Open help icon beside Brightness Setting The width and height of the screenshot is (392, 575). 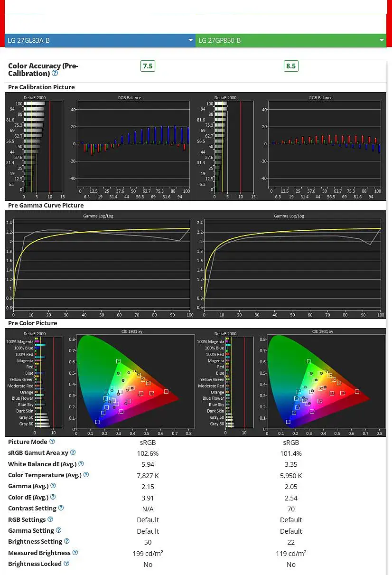(66, 541)
